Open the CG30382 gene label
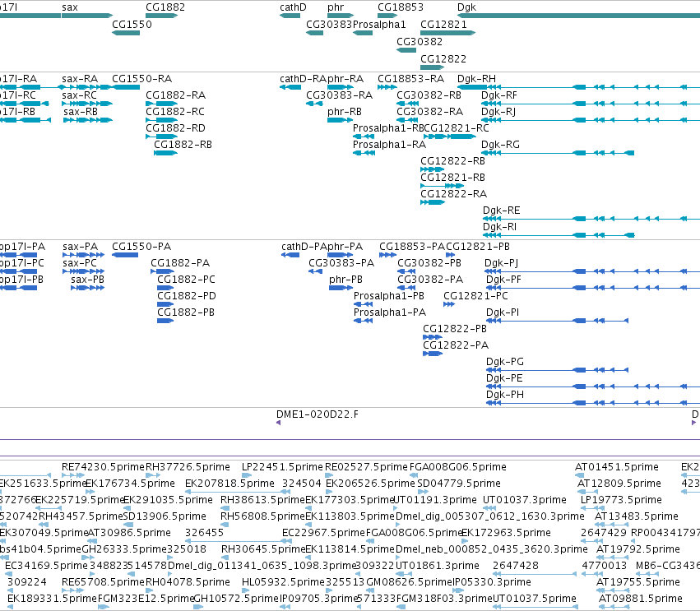 tap(420, 41)
